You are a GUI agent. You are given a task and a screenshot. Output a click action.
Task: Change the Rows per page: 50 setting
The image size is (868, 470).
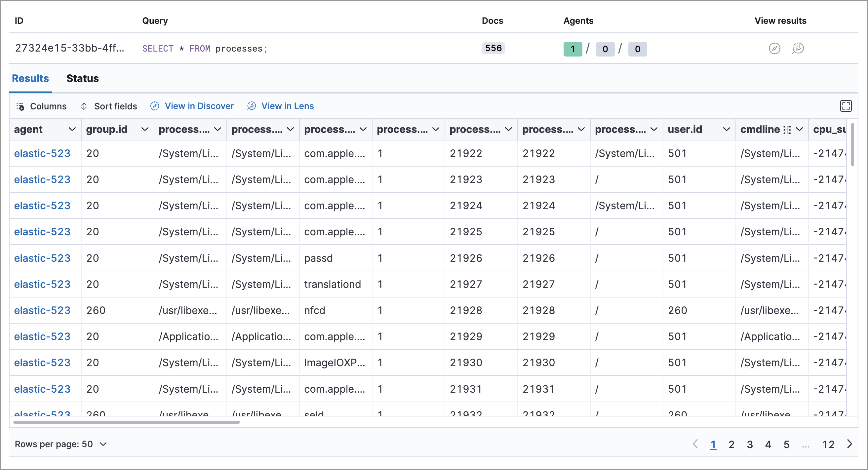[x=60, y=444]
